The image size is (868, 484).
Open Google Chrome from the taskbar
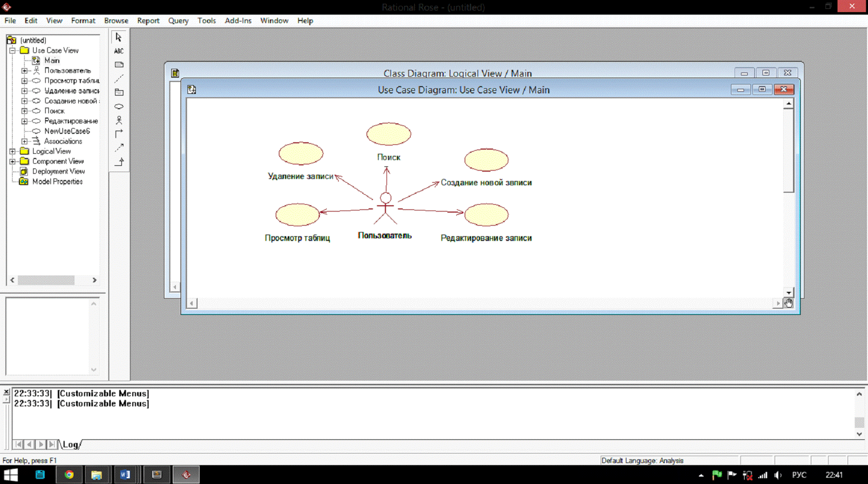69,475
